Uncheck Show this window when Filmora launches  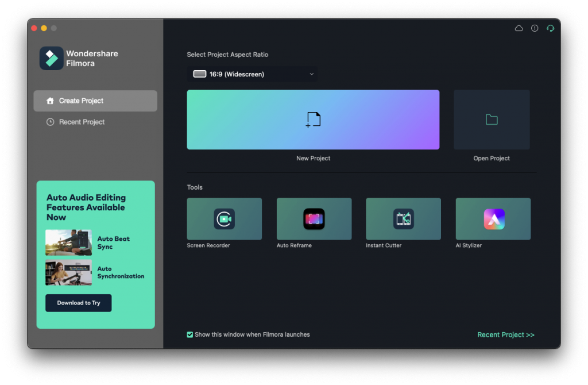click(189, 334)
